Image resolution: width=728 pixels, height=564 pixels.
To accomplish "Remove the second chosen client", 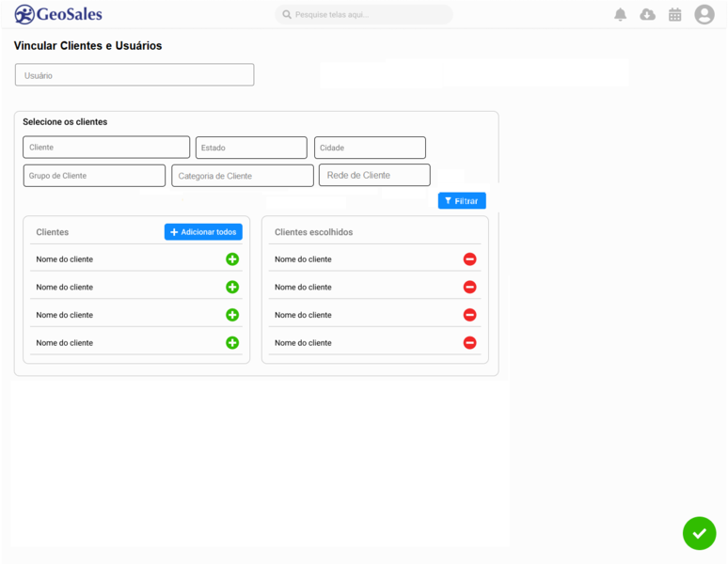I will 470,287.
